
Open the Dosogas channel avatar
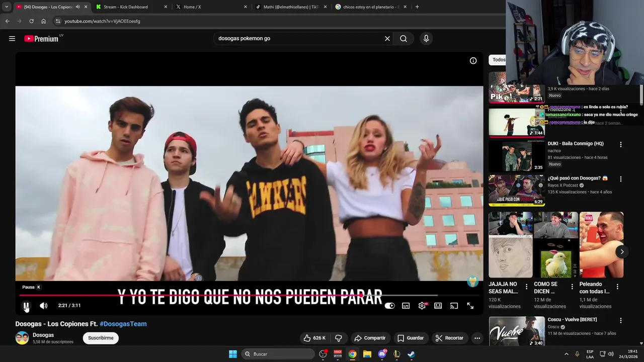(x=22, y=338)
